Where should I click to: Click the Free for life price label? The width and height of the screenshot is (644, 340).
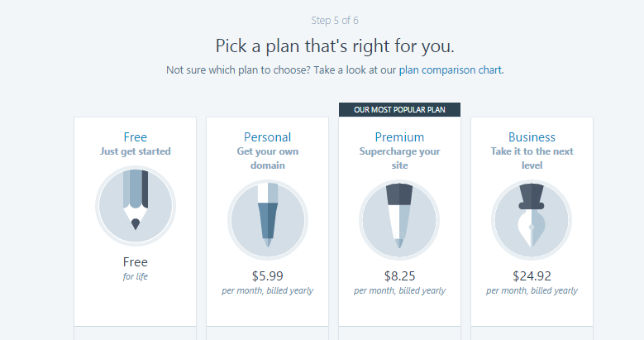tap(136, 268)
